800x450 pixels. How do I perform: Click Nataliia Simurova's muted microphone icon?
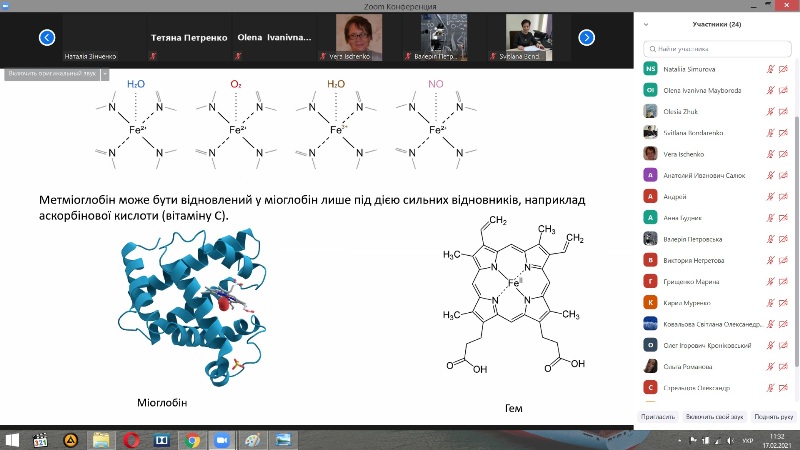pyautogui.click(x=770, y=69)
